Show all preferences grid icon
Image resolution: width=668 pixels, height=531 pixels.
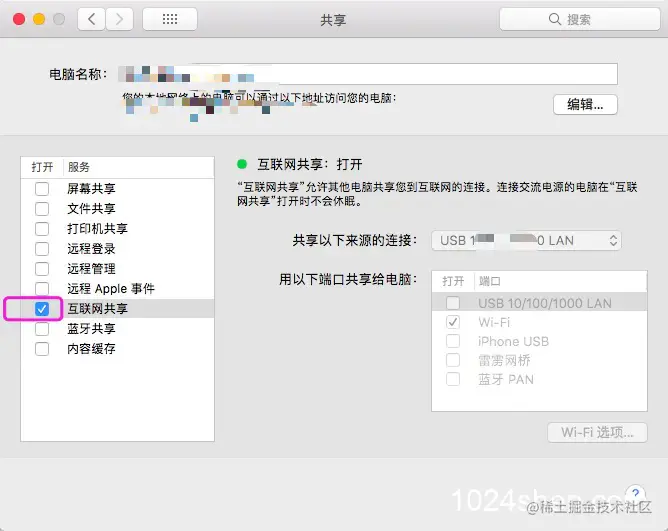pos(170,19)
